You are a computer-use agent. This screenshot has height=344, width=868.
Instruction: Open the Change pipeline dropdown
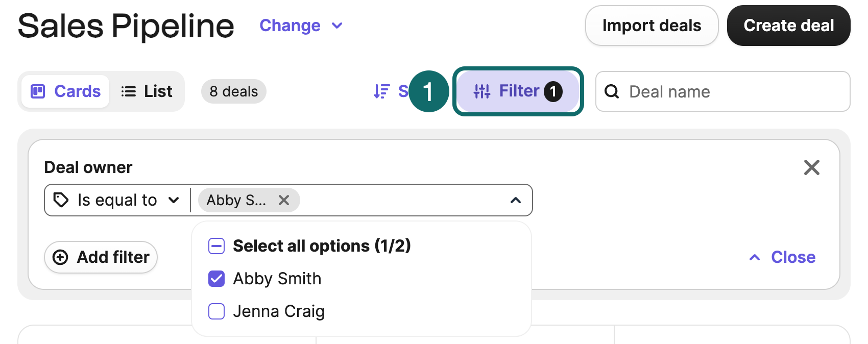coord(301,26)
